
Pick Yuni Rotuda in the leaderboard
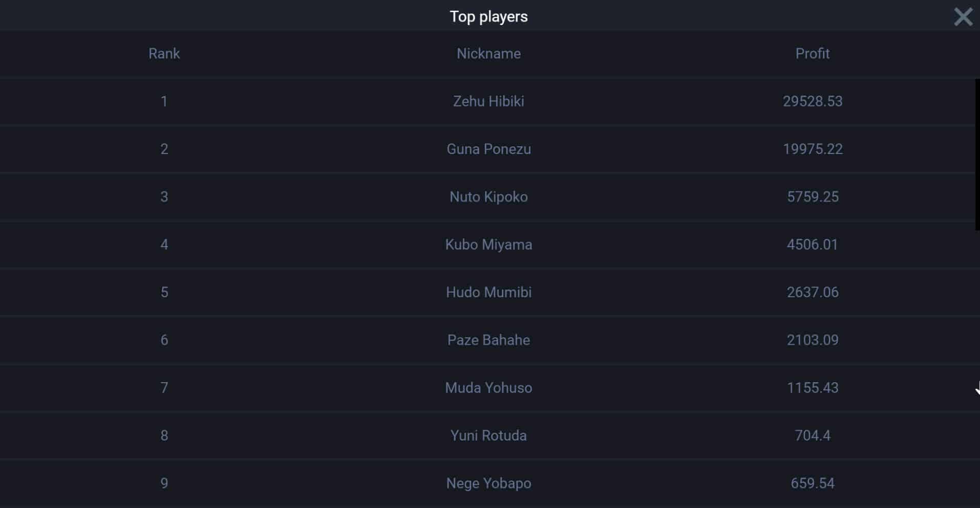point(488,435)
